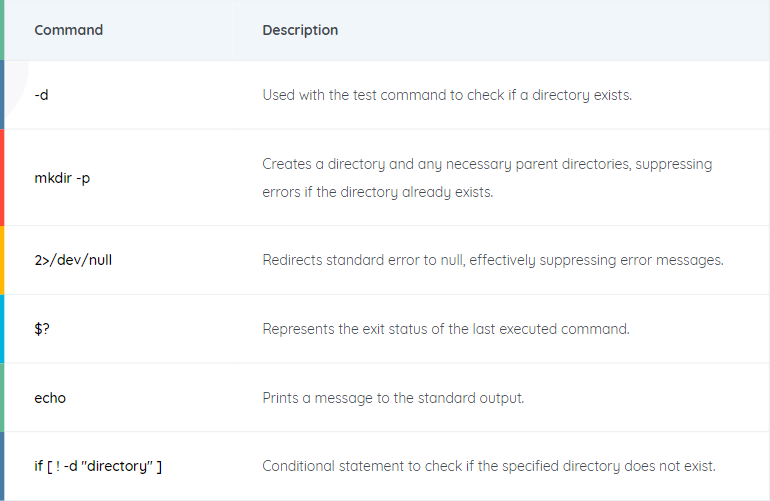The height and width of the screenshot is (501, 770).
Task: Click description about redirecting standard error
Action: [x=493, y=260]
